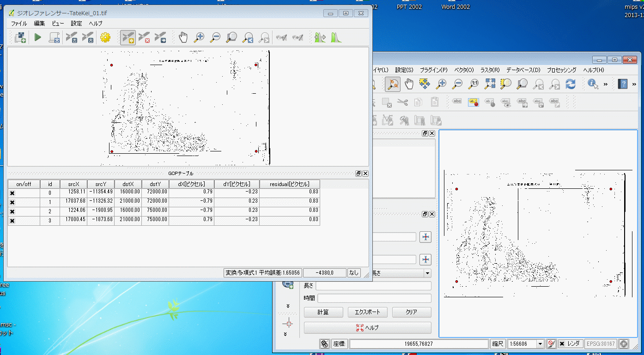644x355 pixels.
Task: Open transformation settings gear icon
Action: pyautogui.click(x=105, y=37)
